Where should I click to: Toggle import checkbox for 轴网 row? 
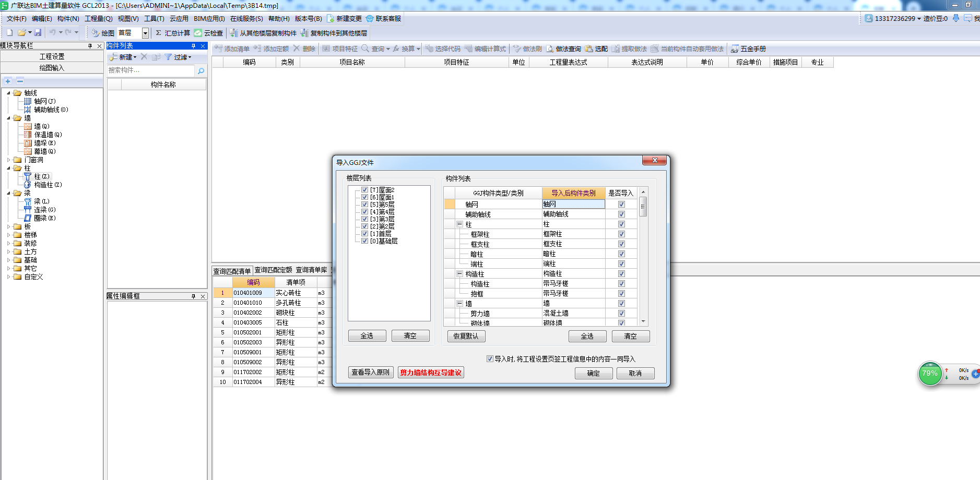[x=621, y=205]
